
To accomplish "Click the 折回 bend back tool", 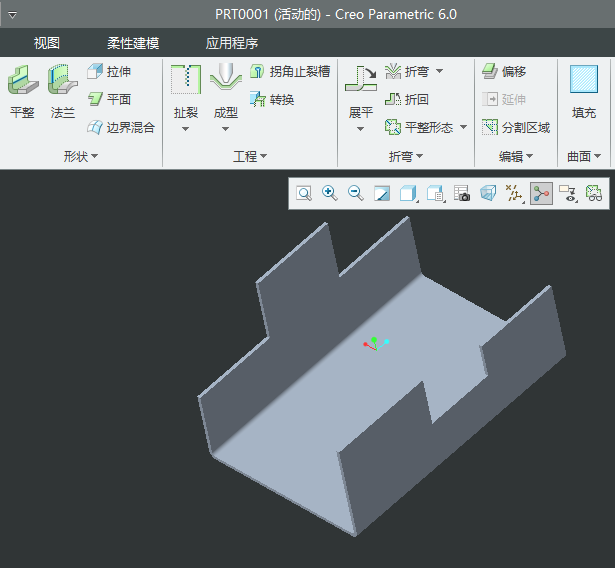I will [407, 99].
